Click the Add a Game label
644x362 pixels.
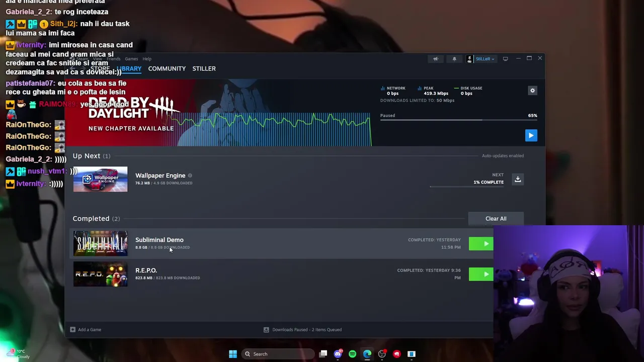click(x=90, y=330)
